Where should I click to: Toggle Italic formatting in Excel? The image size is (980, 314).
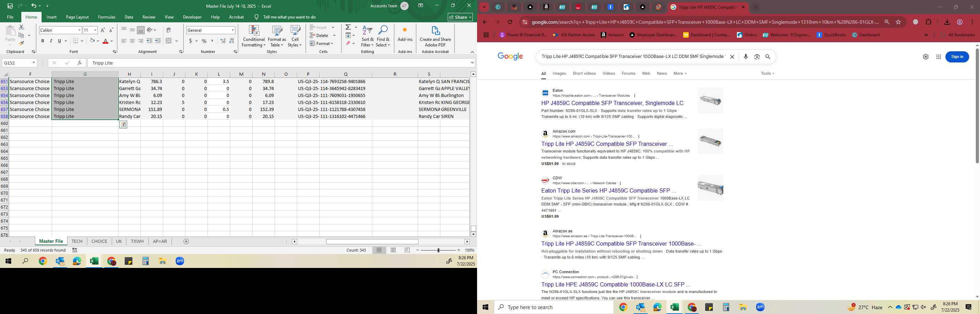(x=51, y=41)
